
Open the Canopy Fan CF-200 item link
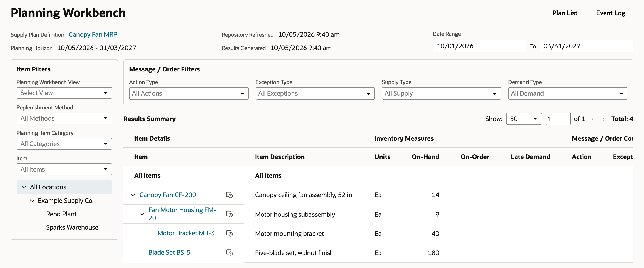[x=168, y=195]
